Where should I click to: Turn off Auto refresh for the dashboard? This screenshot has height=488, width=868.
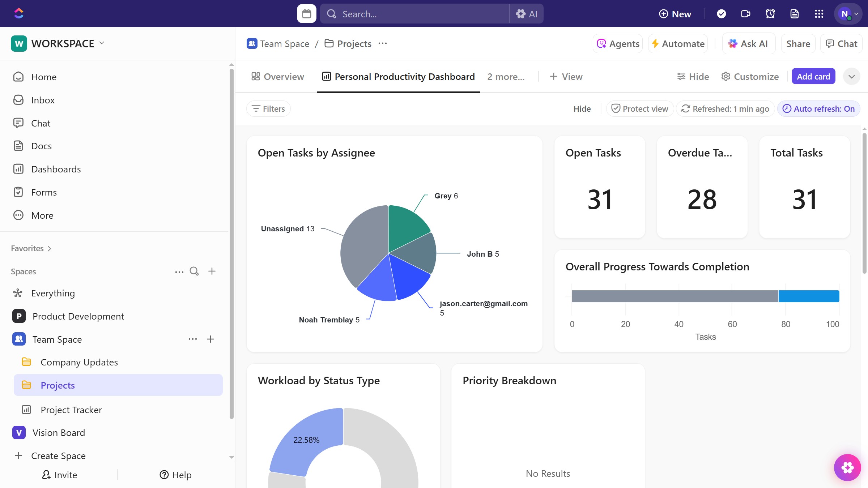point(818,108)
